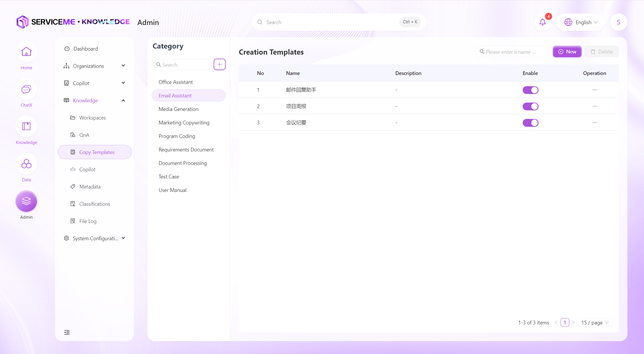The image size is (644, 354).
Task: Open the notification bell
Action: [542, 22]
